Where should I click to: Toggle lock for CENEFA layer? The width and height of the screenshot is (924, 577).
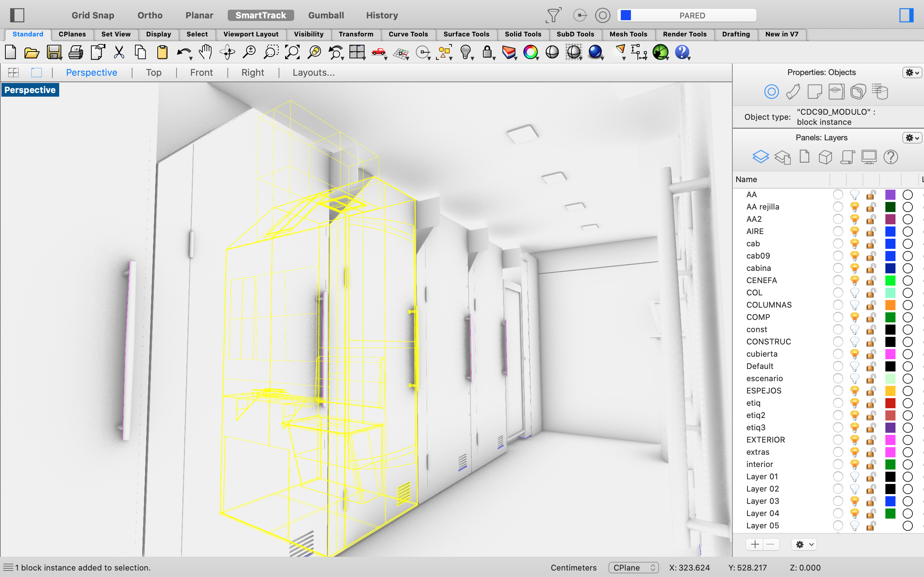coord(871,281)
